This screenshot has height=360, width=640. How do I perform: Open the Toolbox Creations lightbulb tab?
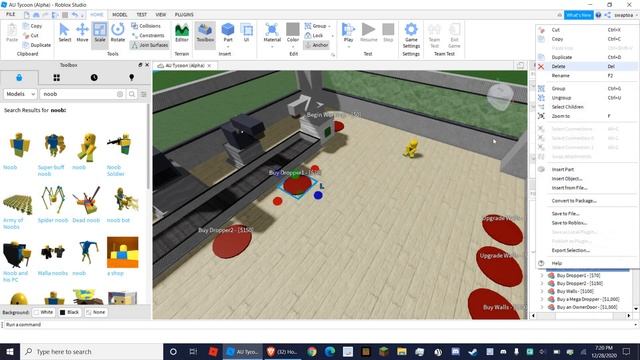tap(131, 78)
